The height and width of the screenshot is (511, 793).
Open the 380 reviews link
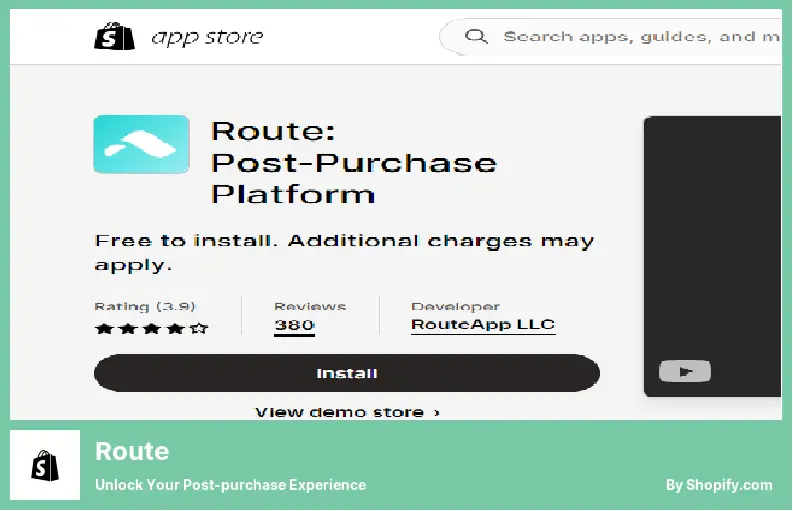(294, 325)
